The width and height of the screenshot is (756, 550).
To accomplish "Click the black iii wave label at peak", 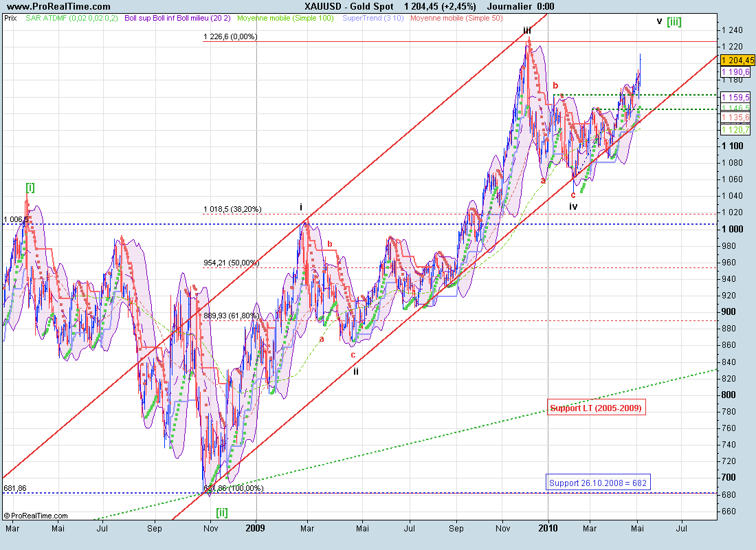I will (x=527, y=30).
